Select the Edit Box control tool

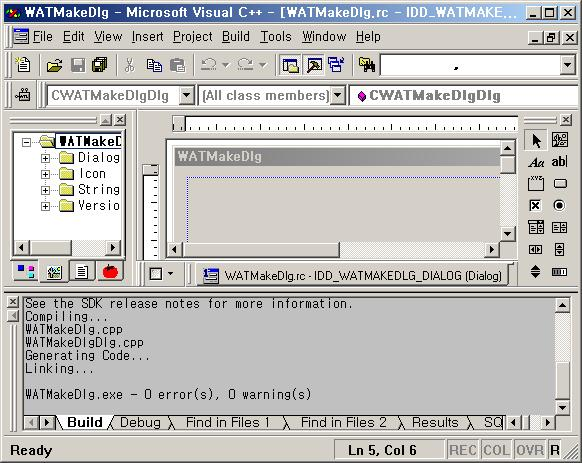[559, 162]
